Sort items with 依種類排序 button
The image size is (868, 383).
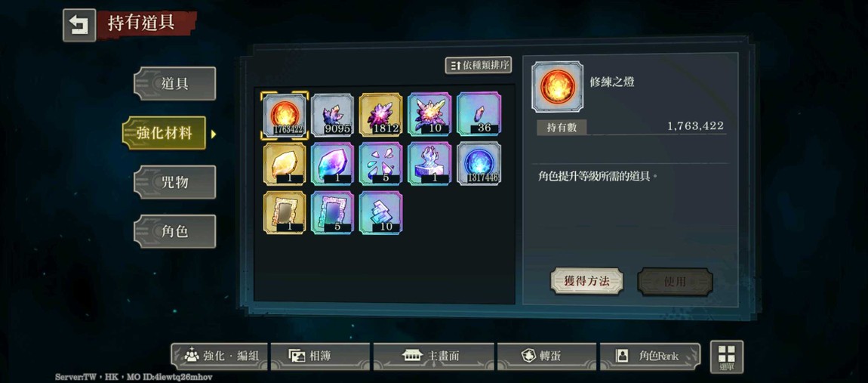(x=479, y=66)
